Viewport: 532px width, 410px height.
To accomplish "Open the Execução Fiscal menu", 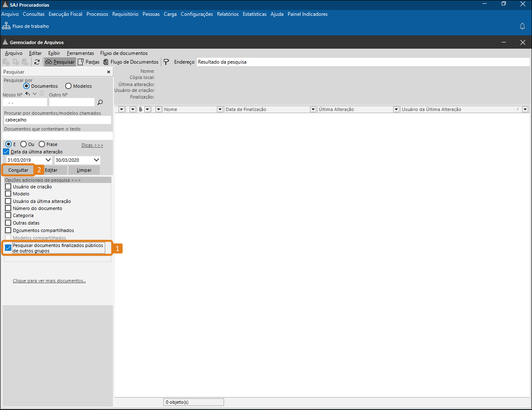I will (x=65, y=14).
